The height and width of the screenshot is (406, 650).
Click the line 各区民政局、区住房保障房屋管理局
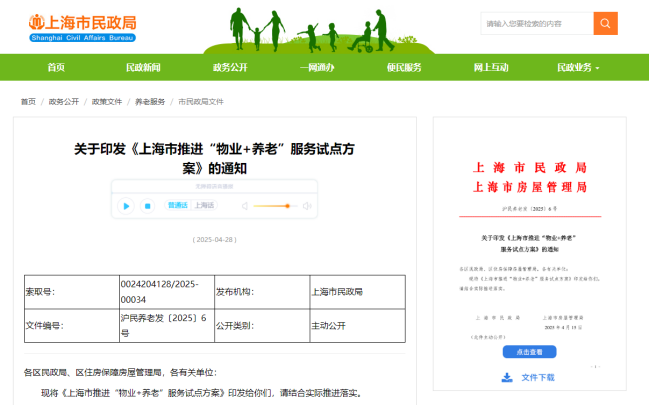[120, 372]
